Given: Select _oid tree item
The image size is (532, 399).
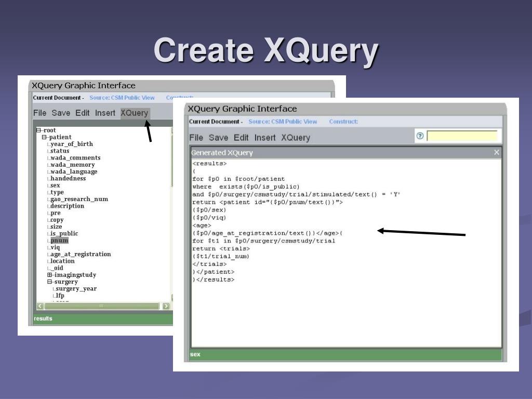Looking at the screenshot, I should click(x=57, y=268).
